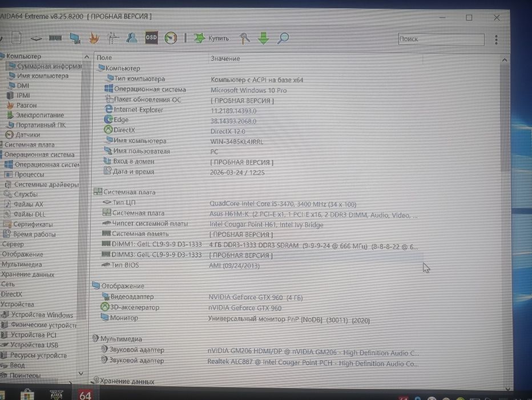Open Файлы DLL tree item

pos(25,214)
